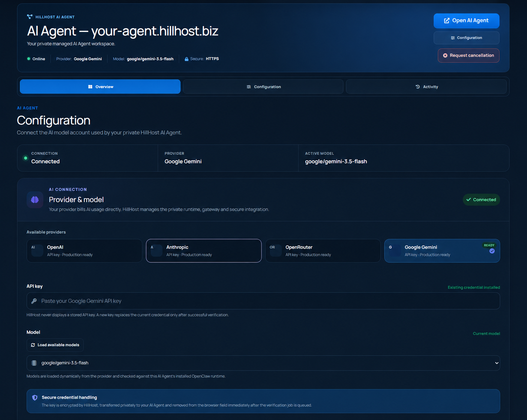The image size is (527, 420).
Task: Select the OpenAI provider card
Action: 84,251
